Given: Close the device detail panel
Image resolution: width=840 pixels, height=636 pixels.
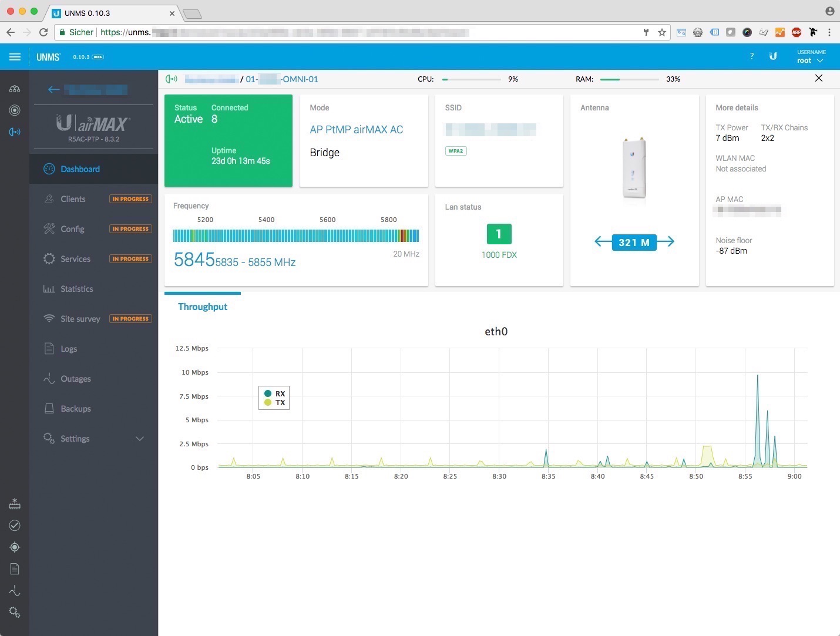Looking at the screenshot, I should 818,78.
